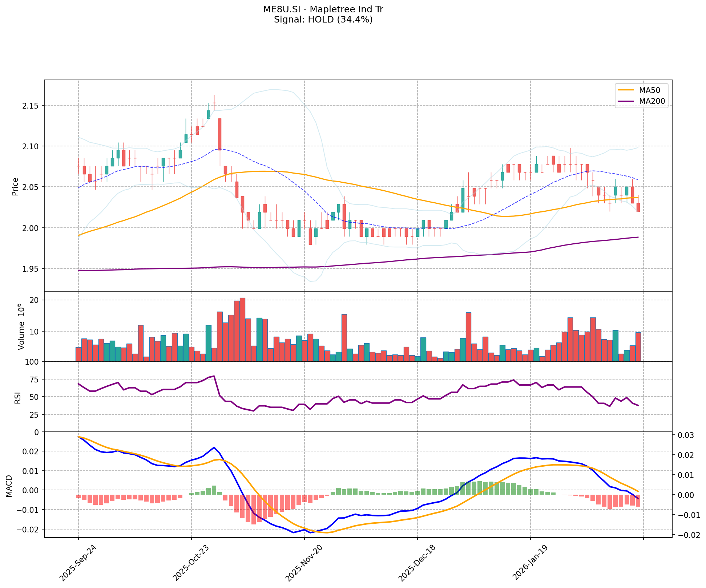Click the purple MA200 legend line swatch
The height and width of the screenshot is (588, 706).
point(625,101)
